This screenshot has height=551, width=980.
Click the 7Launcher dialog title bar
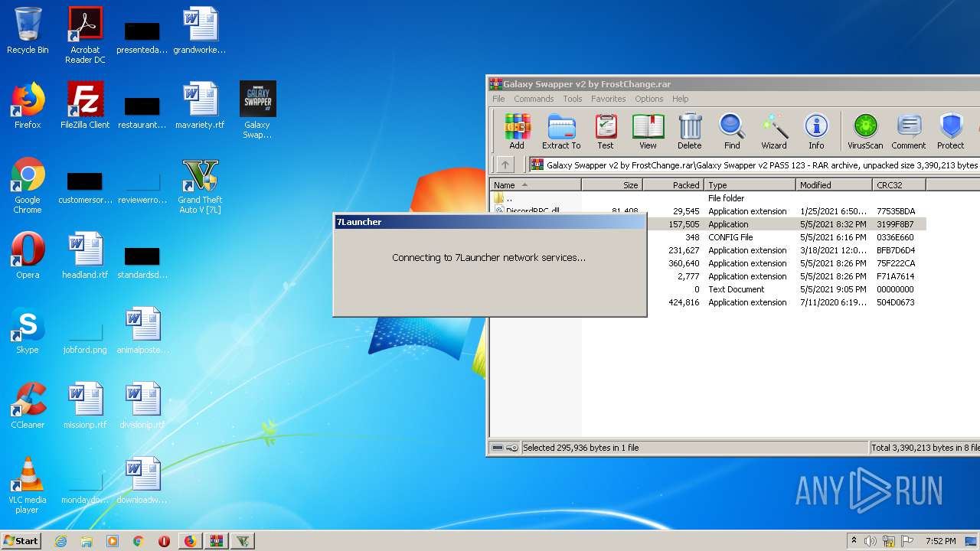click(x=490, y=222)
